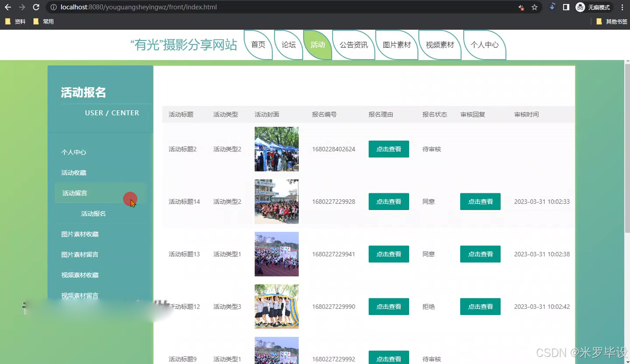Open the 公告资讯 navigation tab

[353, 45]
